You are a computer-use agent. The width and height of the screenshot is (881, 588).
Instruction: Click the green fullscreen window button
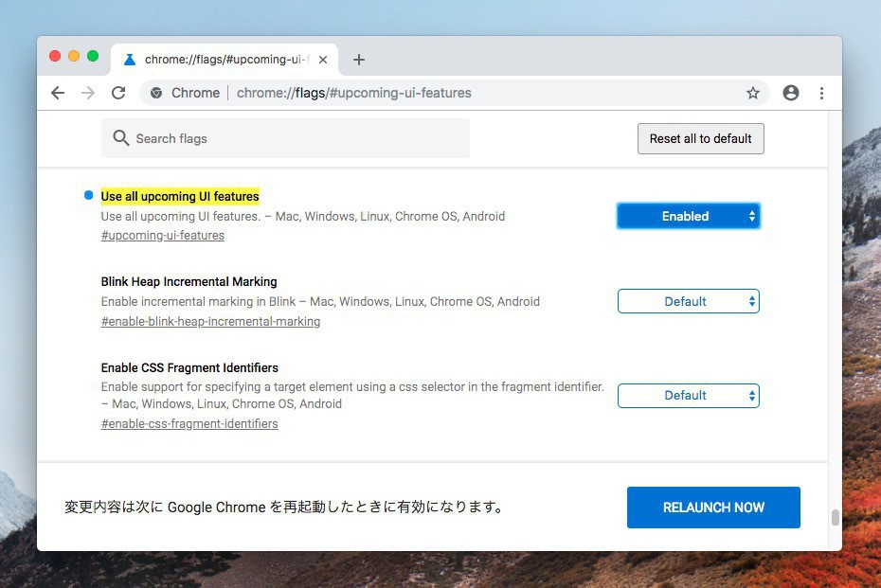click(x=93, y=56)
